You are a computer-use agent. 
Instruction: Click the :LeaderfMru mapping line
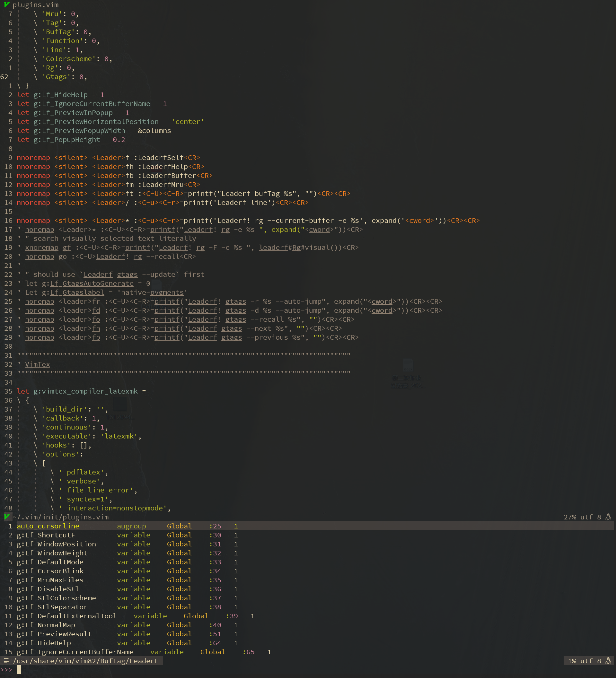point(108,185)
